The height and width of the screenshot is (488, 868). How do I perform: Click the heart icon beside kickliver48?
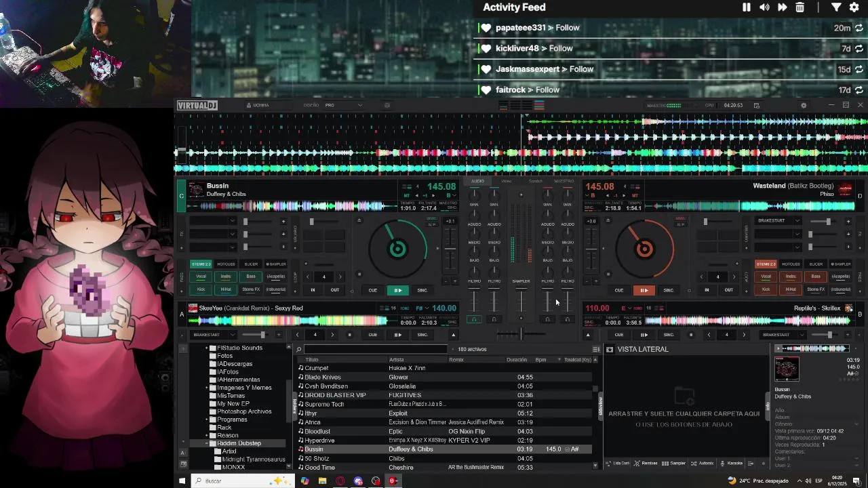pyautogui.click(x=486, y=49)
